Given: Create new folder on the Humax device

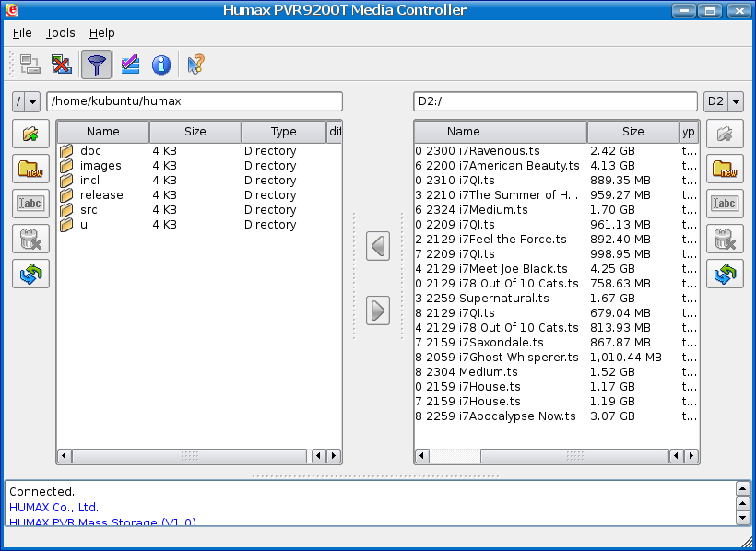Looking at the screenshot, I should 726,169.
